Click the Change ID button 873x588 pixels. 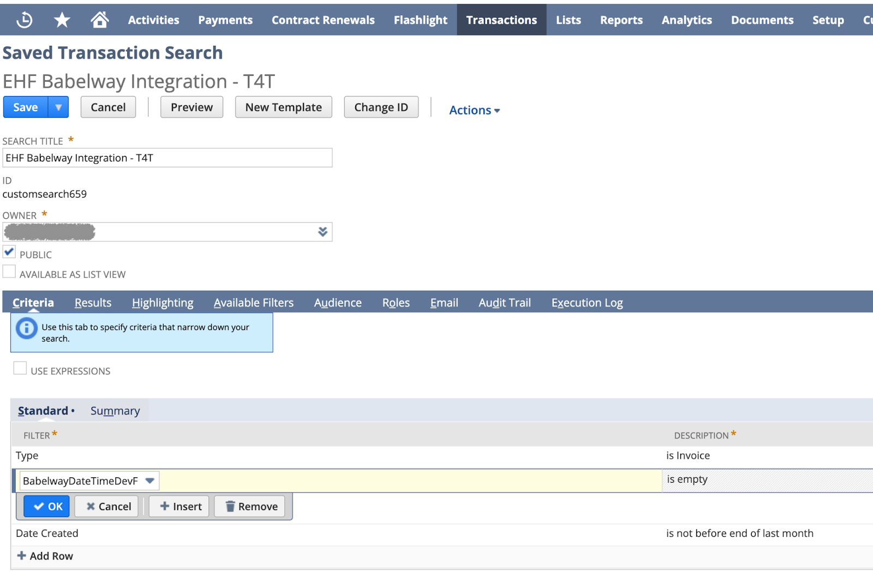click(381, 107)
